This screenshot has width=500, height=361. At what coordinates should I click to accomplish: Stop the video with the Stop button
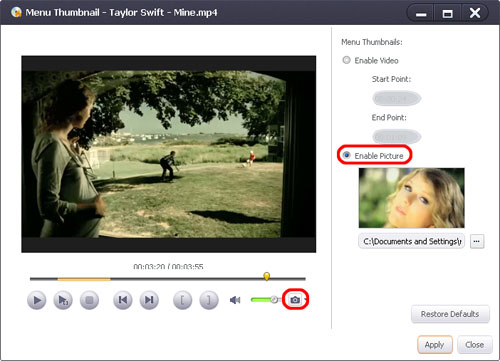[x=89, y=300]
